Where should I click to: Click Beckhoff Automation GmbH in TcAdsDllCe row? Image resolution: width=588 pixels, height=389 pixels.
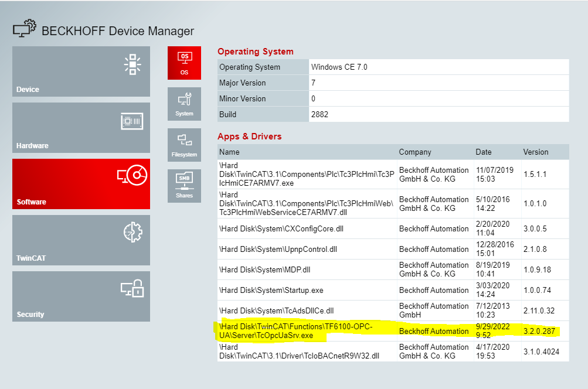tap(434, 310)
